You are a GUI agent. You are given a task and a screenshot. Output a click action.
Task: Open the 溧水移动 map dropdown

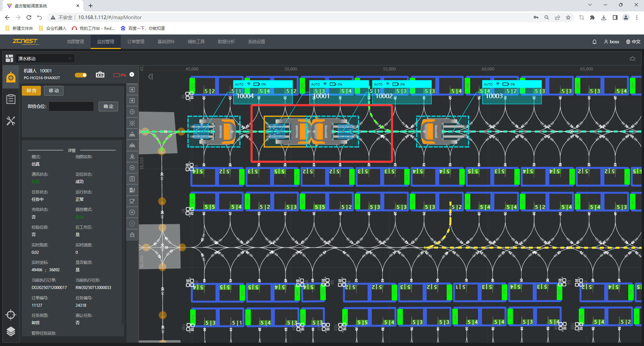(45, 59)
